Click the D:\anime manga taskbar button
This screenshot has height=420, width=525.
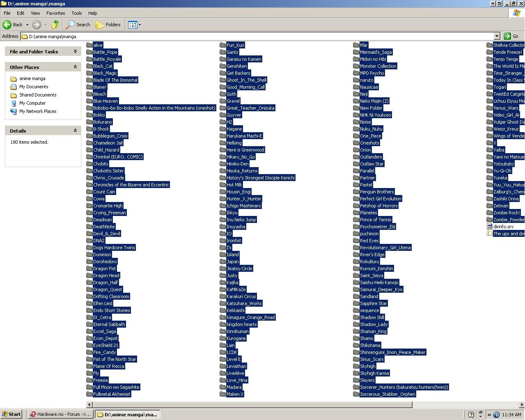point(127,414)
